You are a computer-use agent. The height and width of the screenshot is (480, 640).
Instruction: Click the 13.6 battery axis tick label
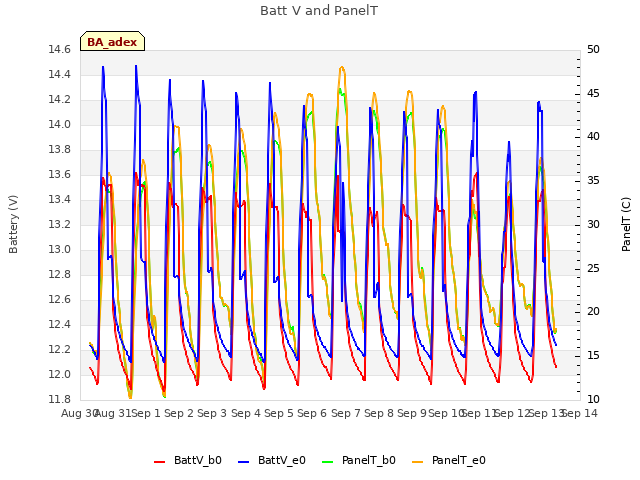click(x=59, y=175)
